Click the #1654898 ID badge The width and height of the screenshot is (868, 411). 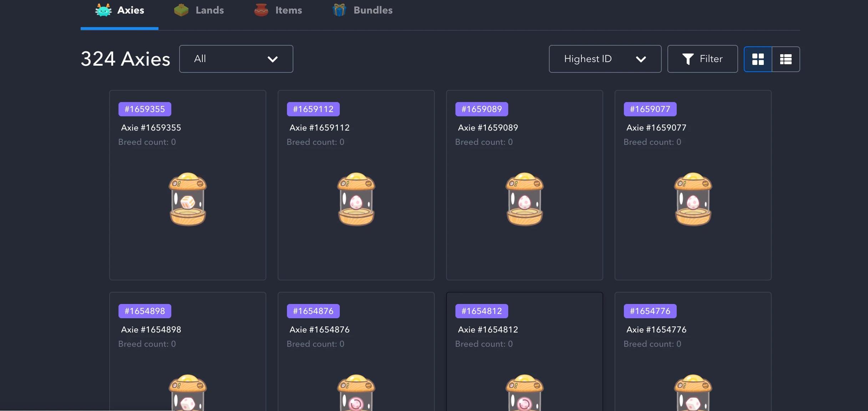145,311
